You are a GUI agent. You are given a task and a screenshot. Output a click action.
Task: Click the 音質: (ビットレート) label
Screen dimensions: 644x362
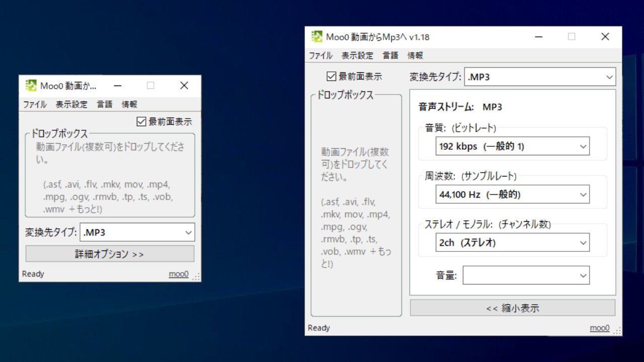[x=460, y=128]
